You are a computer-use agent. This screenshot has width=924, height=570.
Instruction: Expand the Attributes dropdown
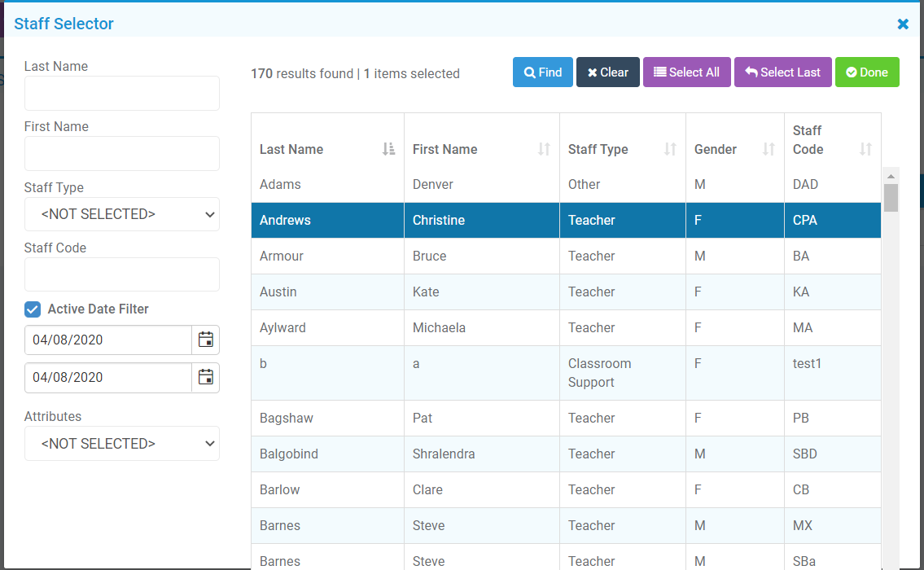coord(122,444)
